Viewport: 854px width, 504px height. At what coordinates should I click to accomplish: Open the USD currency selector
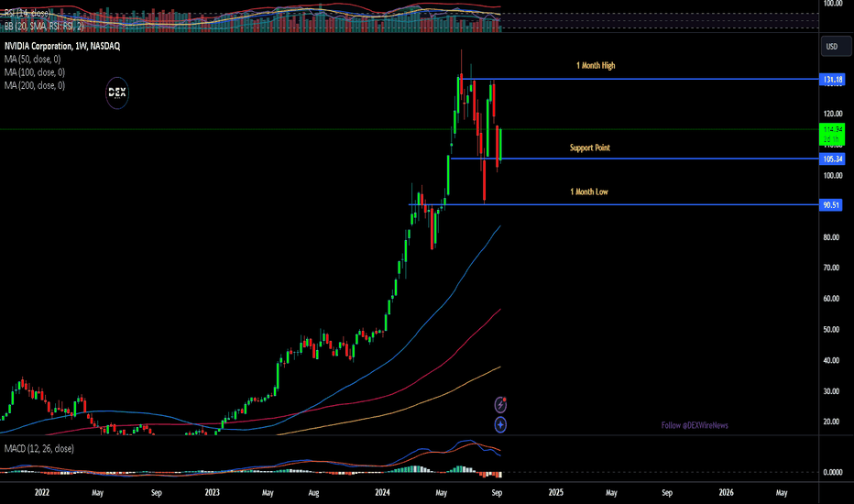point(836,47)
